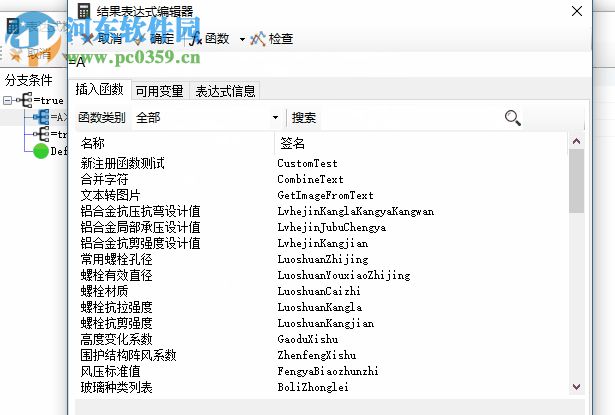Select the 螺栓有效直径 function row
The height and width of the screenshot is (415, 615).
click(x=322, y=275)
